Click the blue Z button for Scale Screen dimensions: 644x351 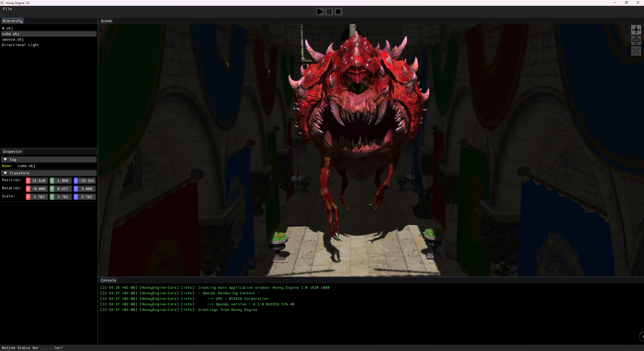(76, 197)
